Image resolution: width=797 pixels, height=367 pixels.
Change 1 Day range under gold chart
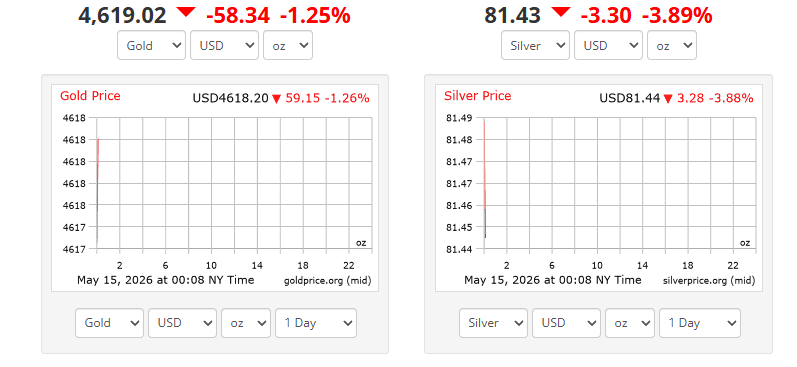[x=316, y=323]
